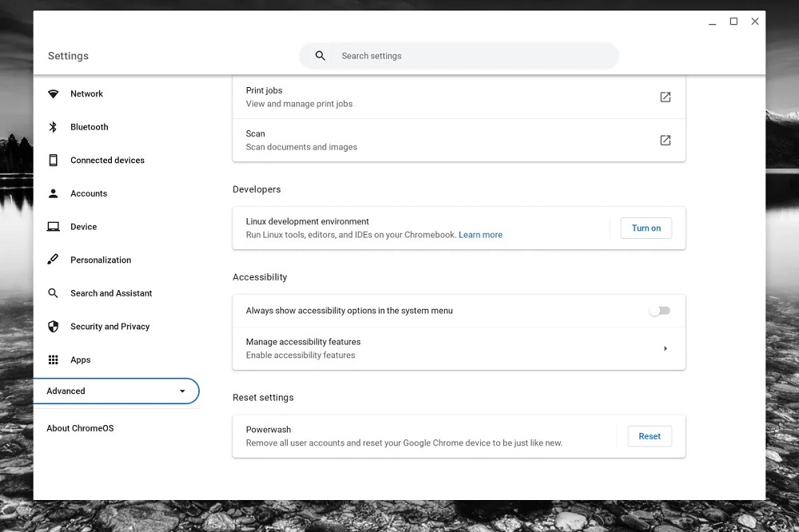Click the Security and Privacy shield icon

pyautogui.click(x=54, y=327)
